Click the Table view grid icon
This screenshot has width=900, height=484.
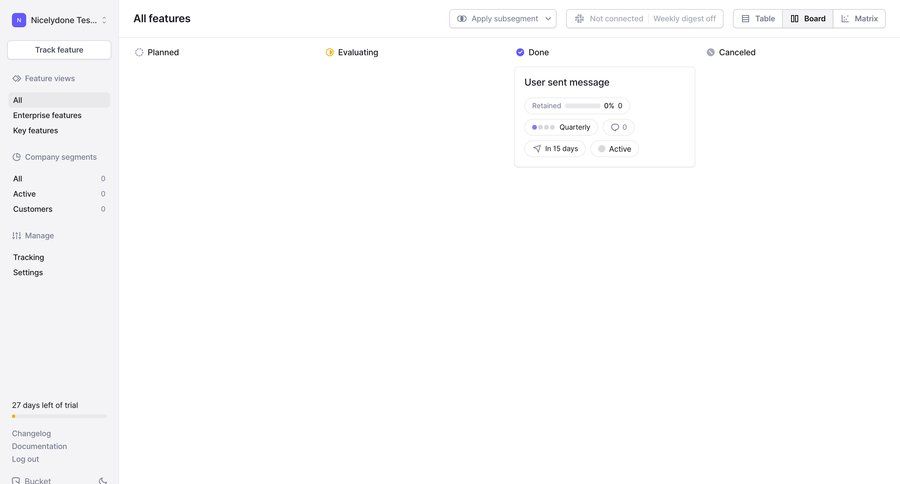[x=746, y=19]
